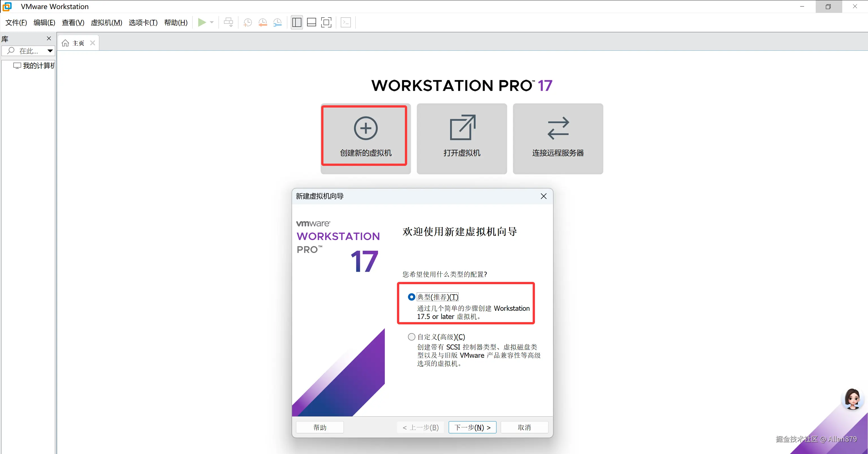Select the 典型(推荐) radio option

(411, 297)
